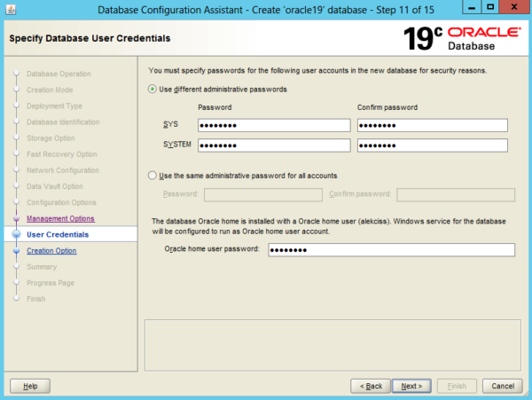Click the Progress Page step label
This screenshot has height=400, width=532.
[x=51, y=283]
